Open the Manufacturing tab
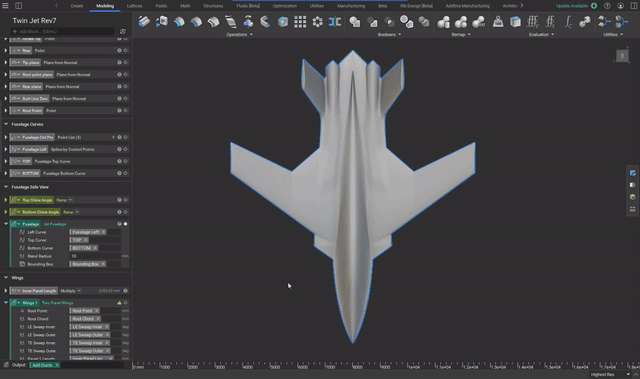This screenshot has width=640, height=379. tap(351, 6)
